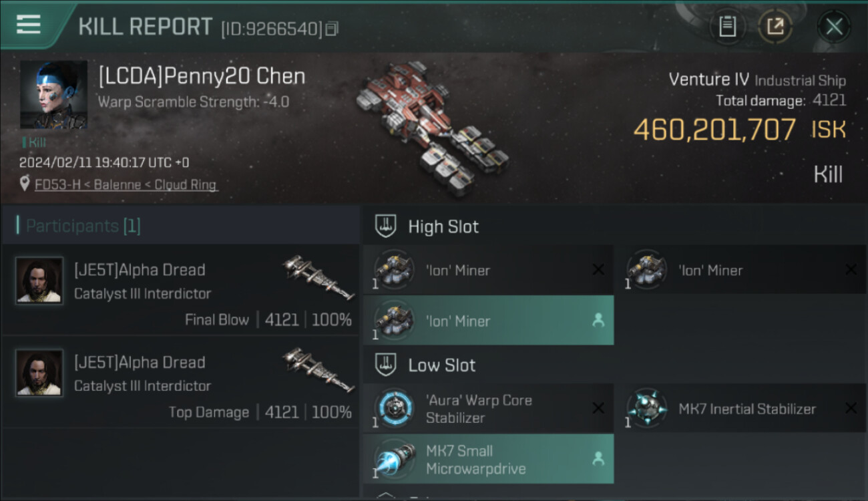Toggle X mark on Inertial Stabilizer row
Screen dimensions: 868x501
(x=851, y=408)
